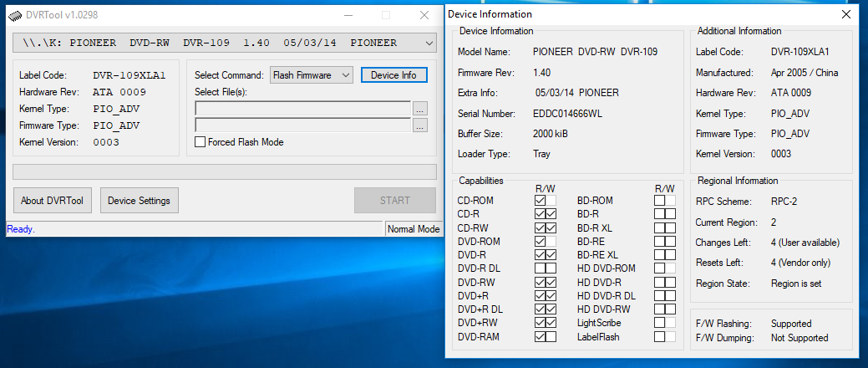Screen dimensions: 868x368
Task: Click Label Code value in DVRTool main window
Action: pos(129,75)
